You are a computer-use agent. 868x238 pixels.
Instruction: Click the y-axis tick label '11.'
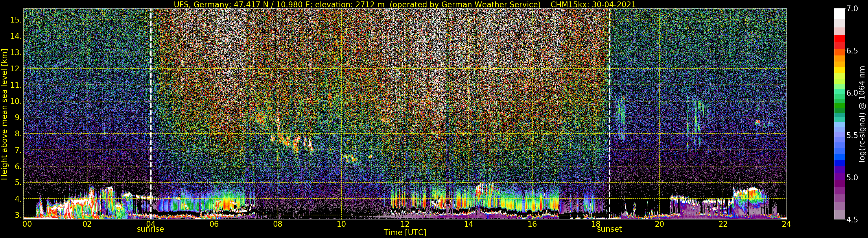(x=16, y=85)
